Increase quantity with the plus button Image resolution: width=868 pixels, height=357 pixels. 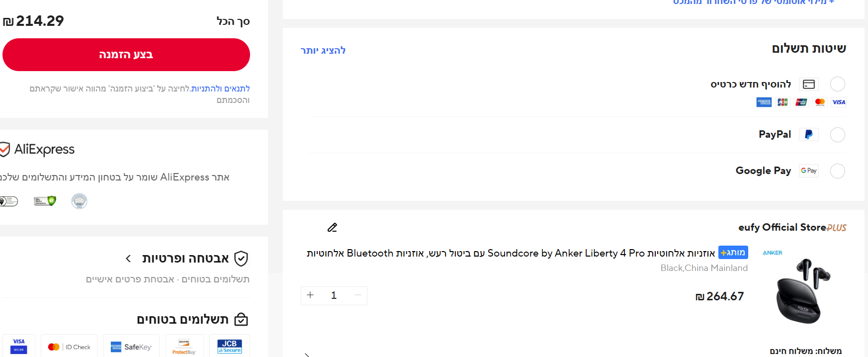coord(310,295)
